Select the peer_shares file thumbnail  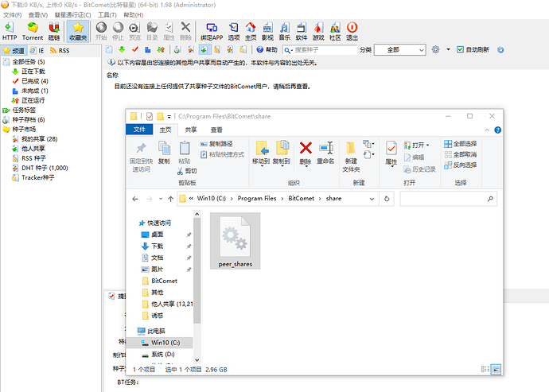point(235,241)
